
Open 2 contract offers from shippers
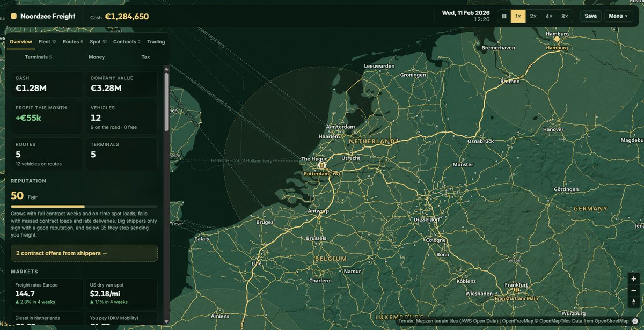(84, 253)
